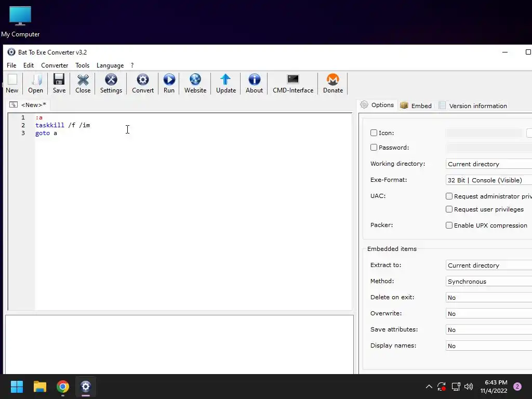
Task: Open Google Chrome from taskbar
Action: coord(63,387)
